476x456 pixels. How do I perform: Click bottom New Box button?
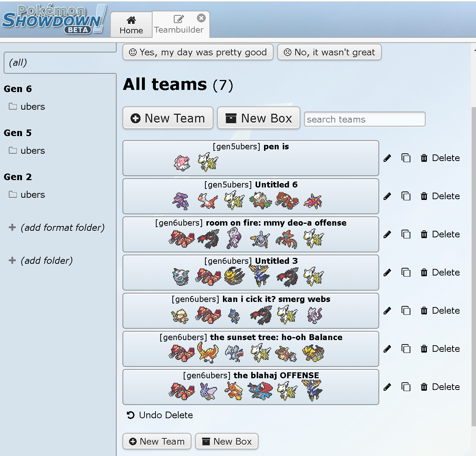[x=227, y=441]
